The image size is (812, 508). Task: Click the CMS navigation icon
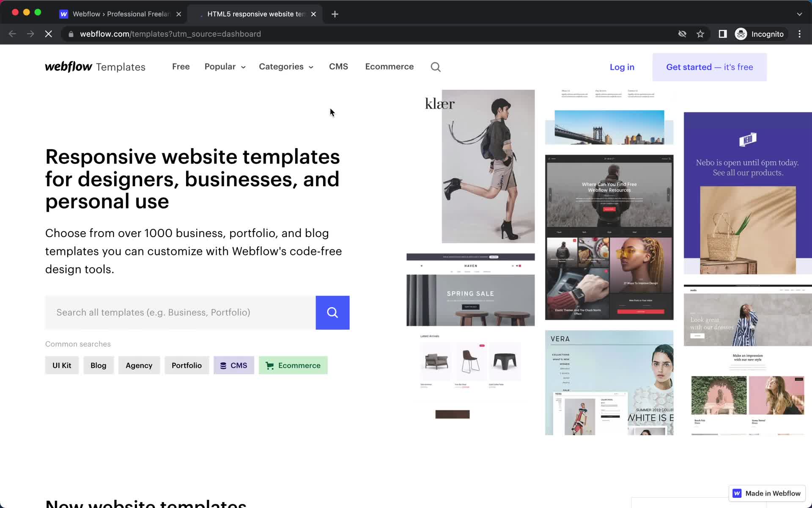pyautogui.click(x=338, y=66)
